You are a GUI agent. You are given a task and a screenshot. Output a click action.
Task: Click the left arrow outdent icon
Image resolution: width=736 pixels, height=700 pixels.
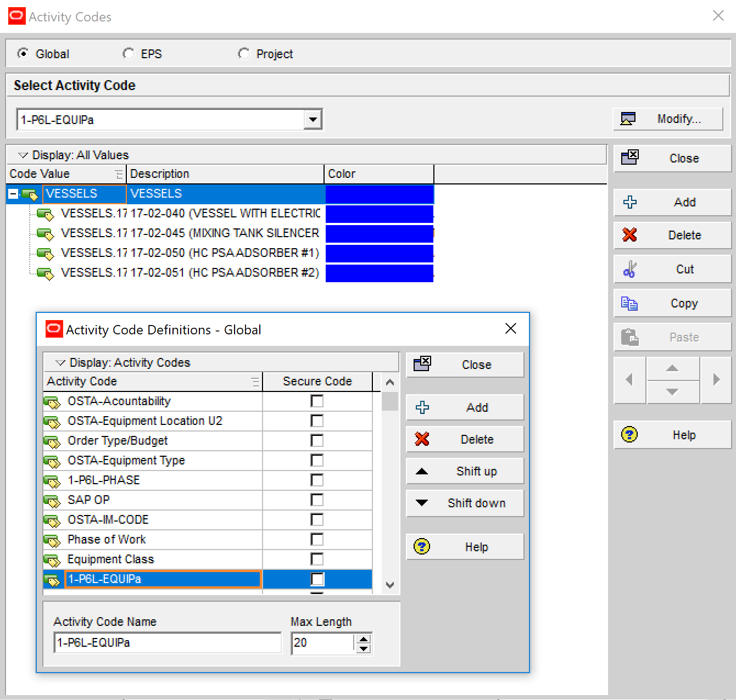(x=629, y=379)
